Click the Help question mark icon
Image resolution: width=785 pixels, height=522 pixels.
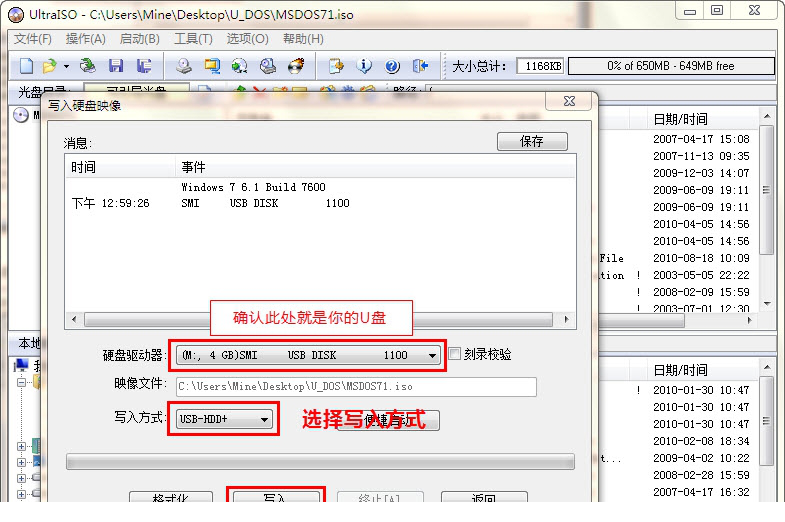point(392,66)
